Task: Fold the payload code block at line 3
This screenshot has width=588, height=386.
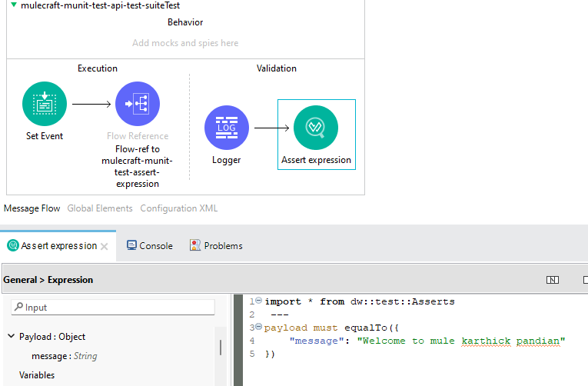Action: pos(258,328)
